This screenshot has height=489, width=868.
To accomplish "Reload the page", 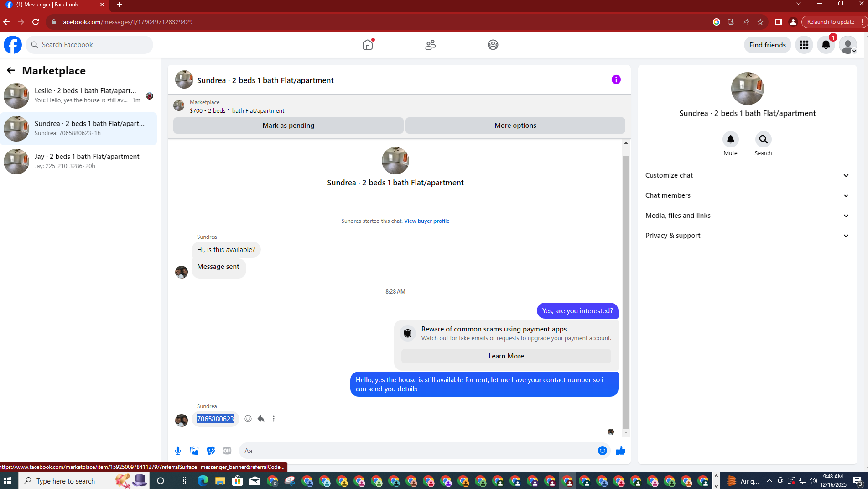I will [36, 22].
